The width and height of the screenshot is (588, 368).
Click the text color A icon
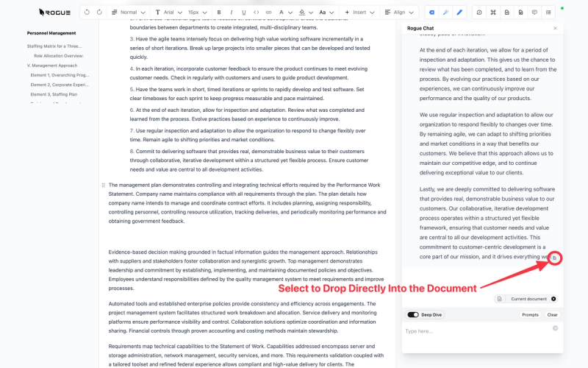[282, 13]
